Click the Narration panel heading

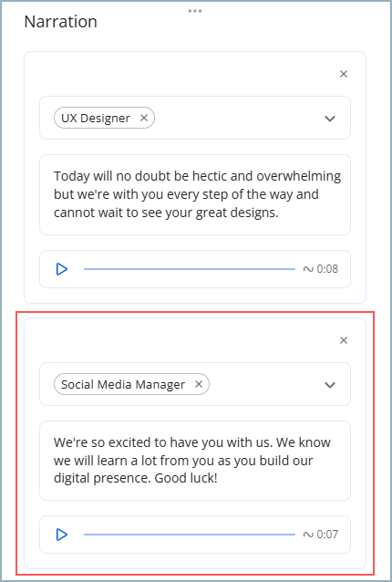[x=60, y=22]
